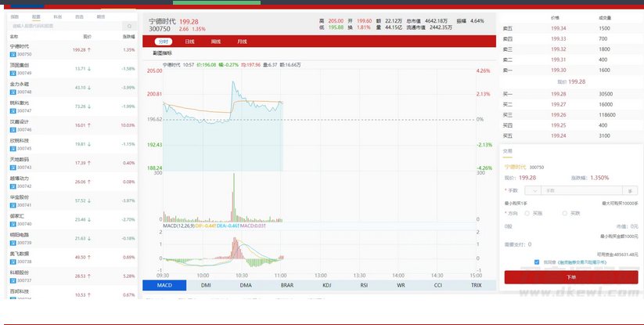Select the 买跌 direction radio button
644x325 pixels.
click(563, 212)
